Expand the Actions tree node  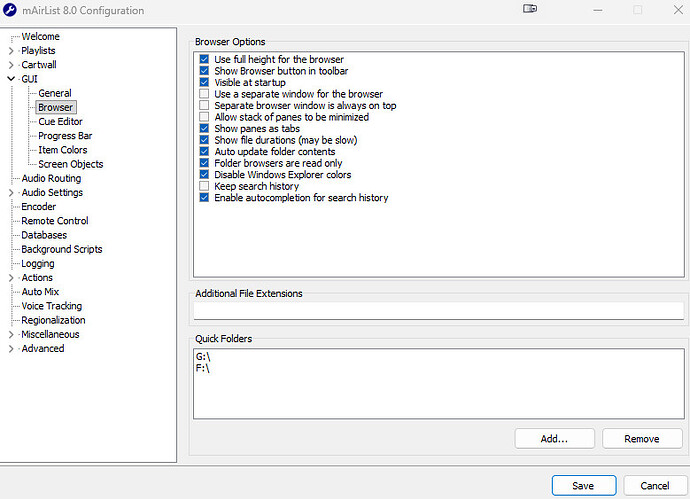[x=11, y=278]
